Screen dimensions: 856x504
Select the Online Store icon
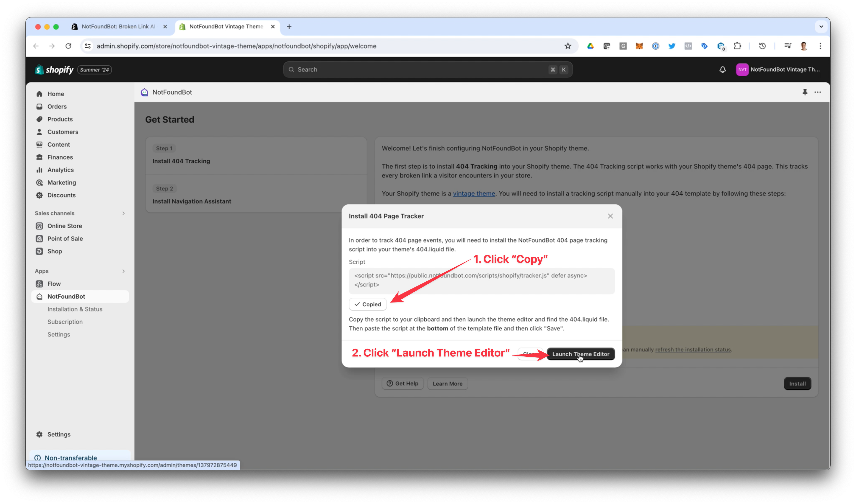point(40,226)
